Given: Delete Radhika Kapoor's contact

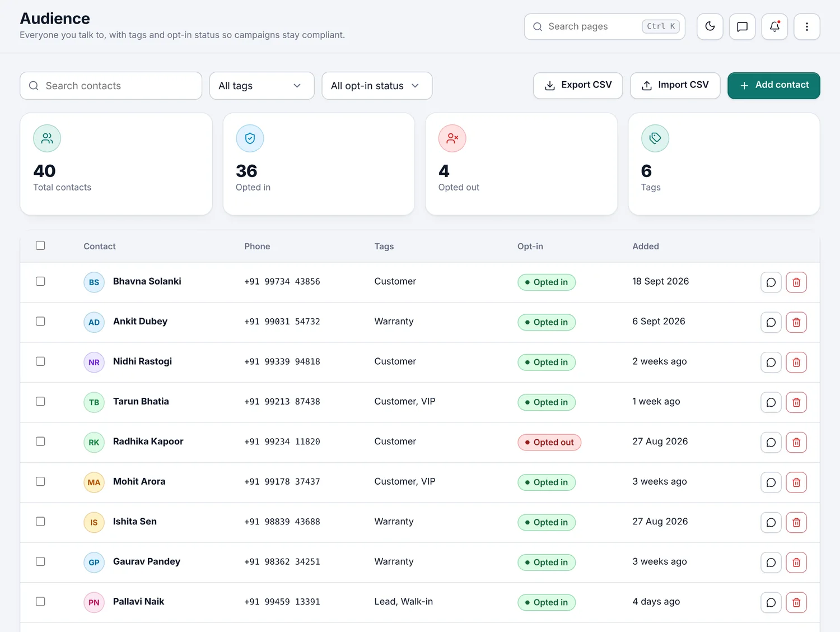Looking at the screenshot, I should point(796,443).
